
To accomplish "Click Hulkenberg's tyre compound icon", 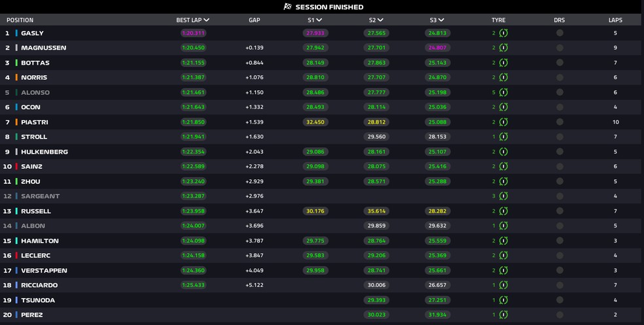I will click(503, 152).
